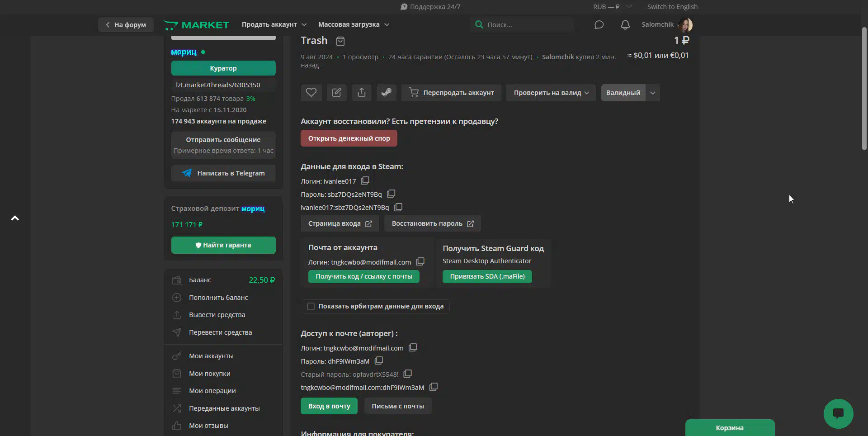
Task: Click Пополнить баланс in the sidebar
Action: [218, 298]
